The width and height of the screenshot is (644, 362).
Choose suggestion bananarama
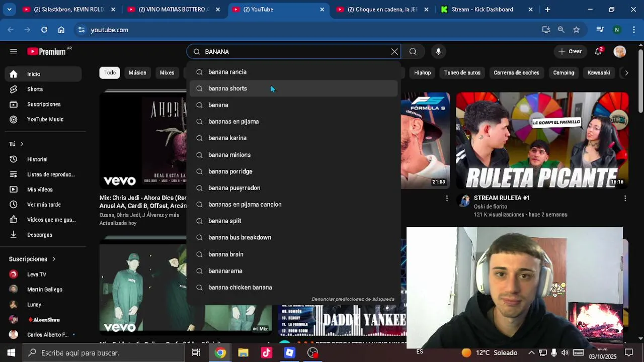pyautogui.click(x=293, y=271)
